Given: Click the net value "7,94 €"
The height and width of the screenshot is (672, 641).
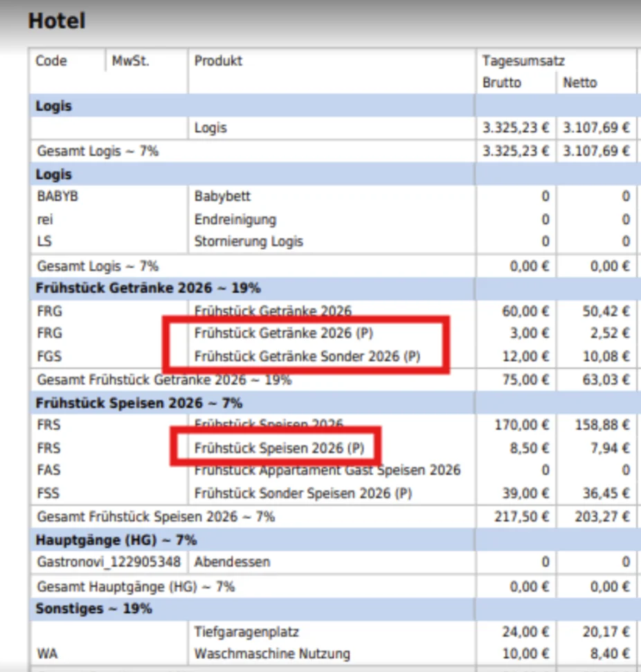Looking at the screenshot, I should point(610,448).
